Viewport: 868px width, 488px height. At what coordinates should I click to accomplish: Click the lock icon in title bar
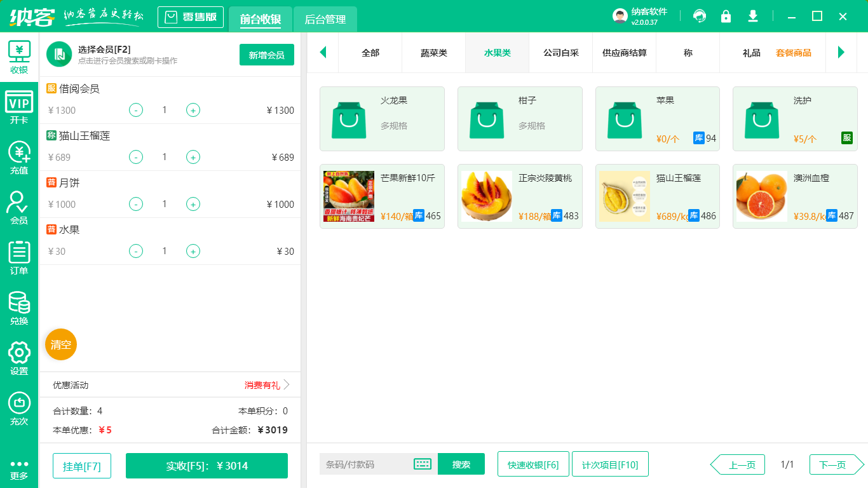click(x=726, y=15)
